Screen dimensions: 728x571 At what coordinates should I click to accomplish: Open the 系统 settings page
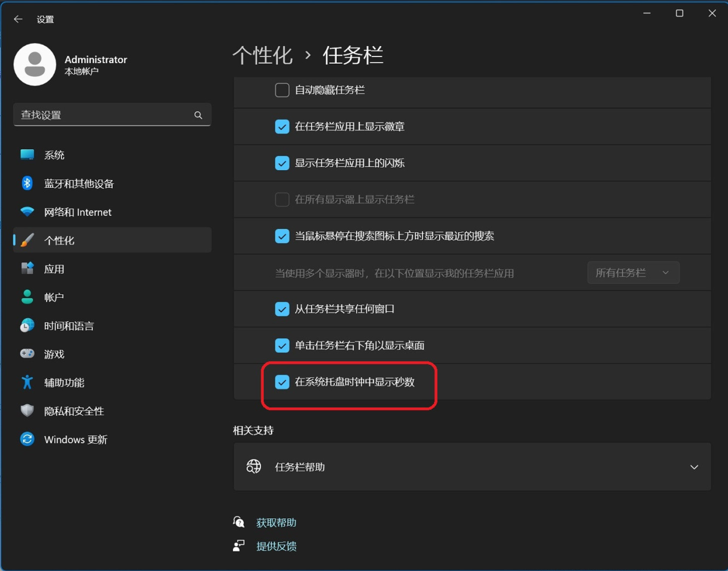tap(112, 155)
